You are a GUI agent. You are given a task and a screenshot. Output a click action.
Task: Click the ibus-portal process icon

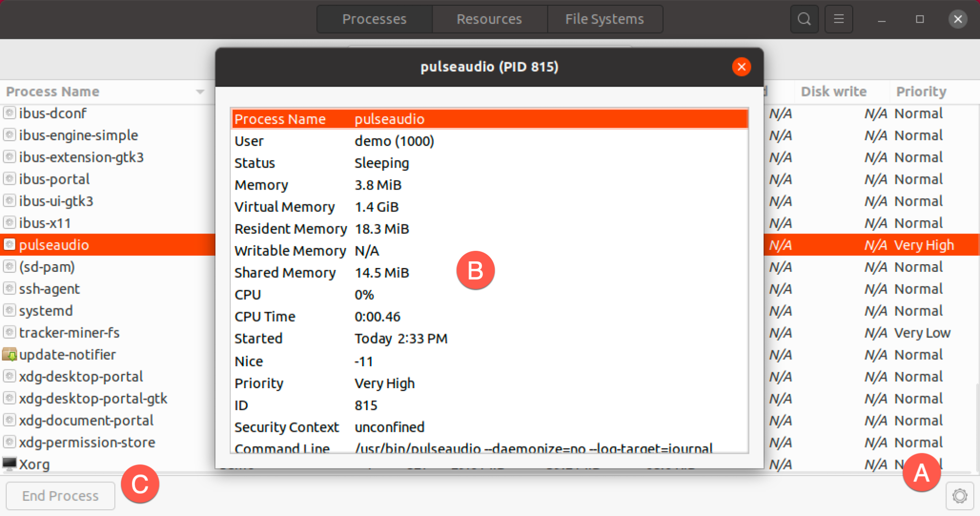[9, 179]
